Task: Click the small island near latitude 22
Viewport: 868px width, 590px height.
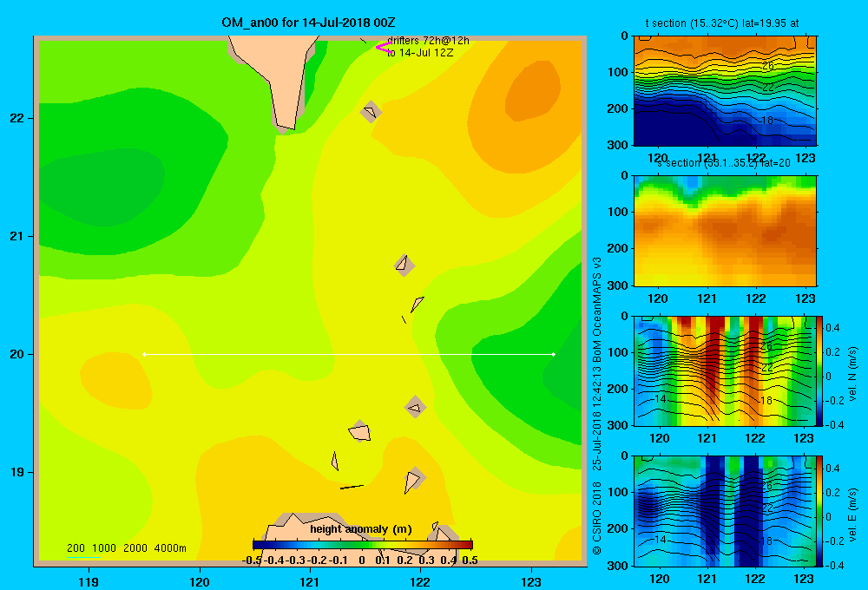Action: click(371, 112)
